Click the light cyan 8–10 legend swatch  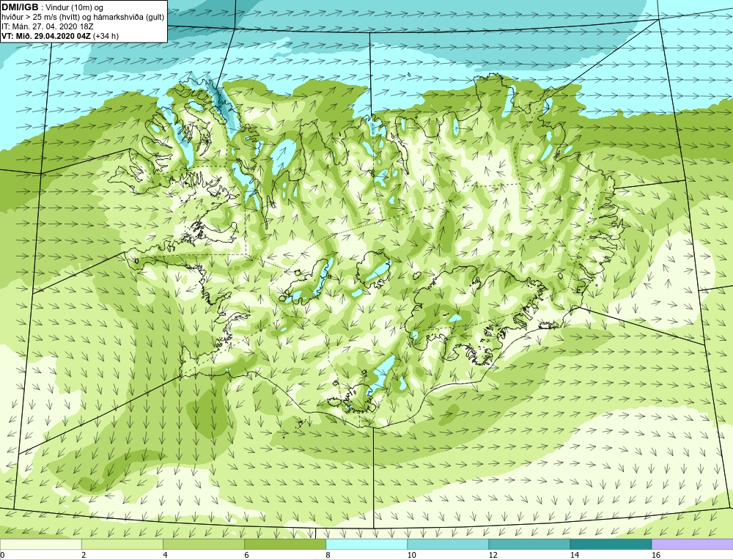pyautogui.click(x=366, y=544)
